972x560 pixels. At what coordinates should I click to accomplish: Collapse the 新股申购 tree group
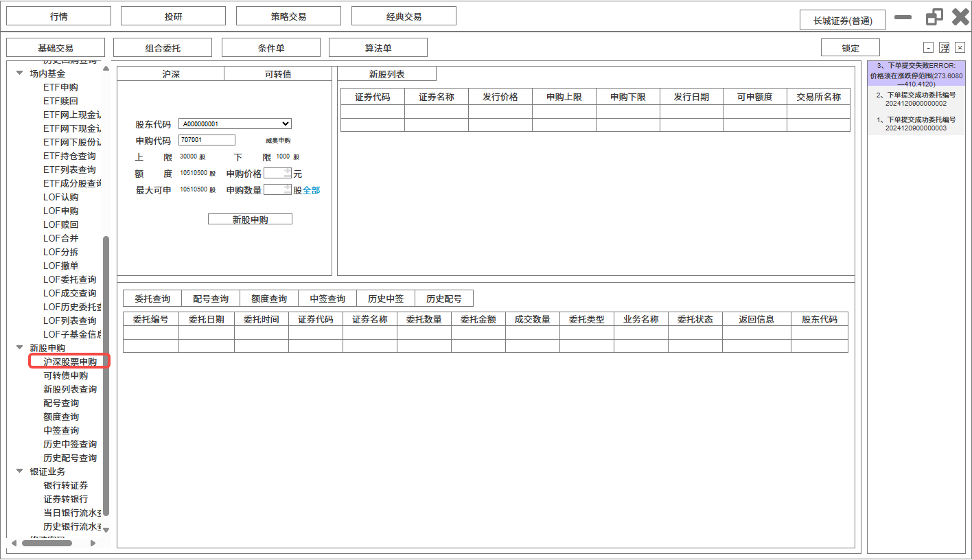20,348
